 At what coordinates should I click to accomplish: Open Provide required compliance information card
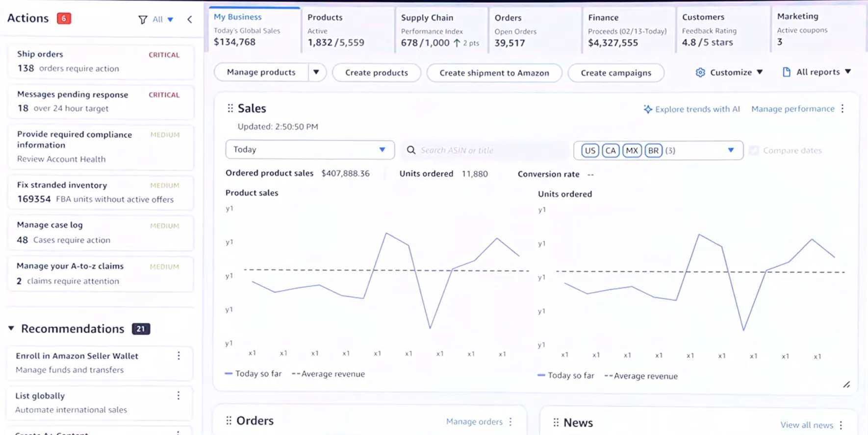pyautogui.click(x=101, y=146)
